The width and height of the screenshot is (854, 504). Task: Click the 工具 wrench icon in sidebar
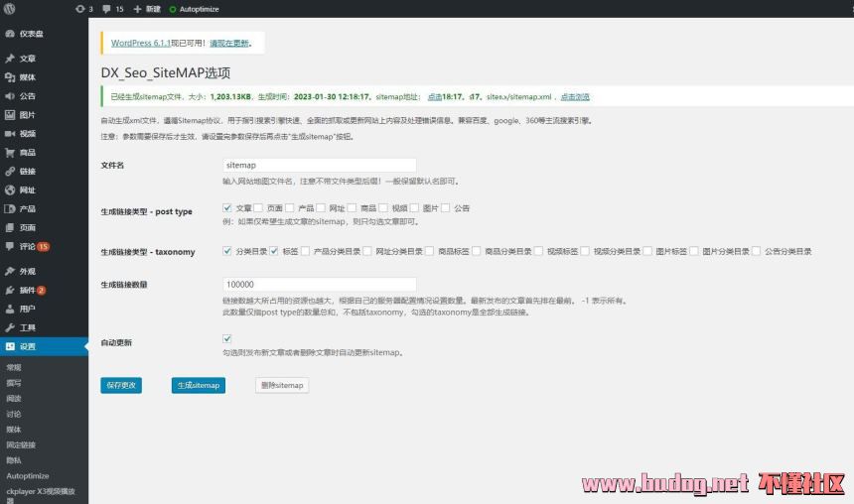pyautogui.click(x=10, y=327)
